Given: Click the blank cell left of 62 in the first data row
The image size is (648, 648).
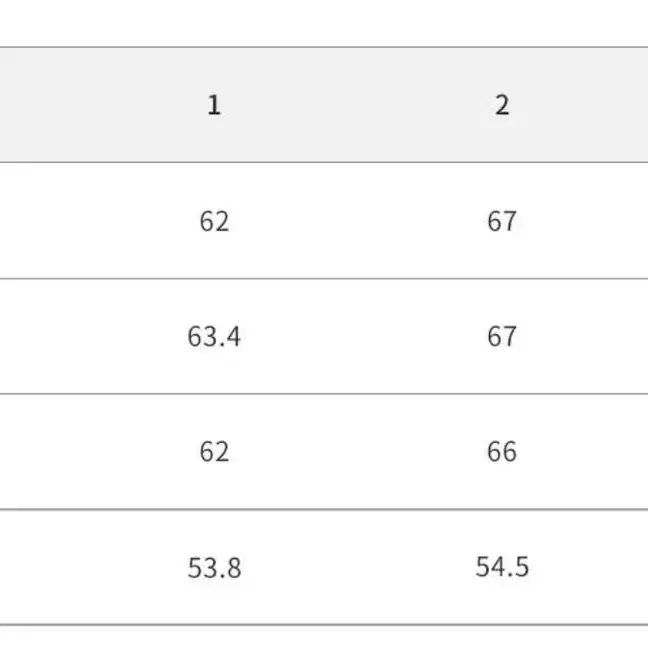Looking at the screenshot, I should [35, 221].
